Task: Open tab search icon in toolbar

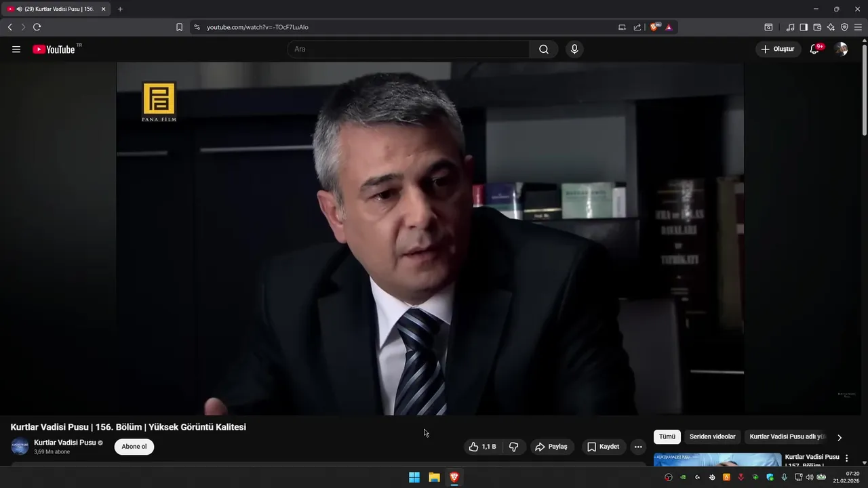Action: (768, 27)
